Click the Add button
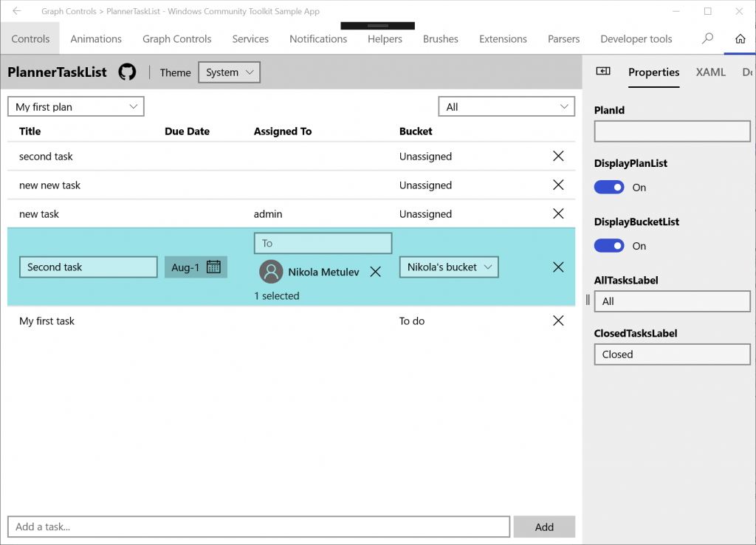 coord(544,527)
